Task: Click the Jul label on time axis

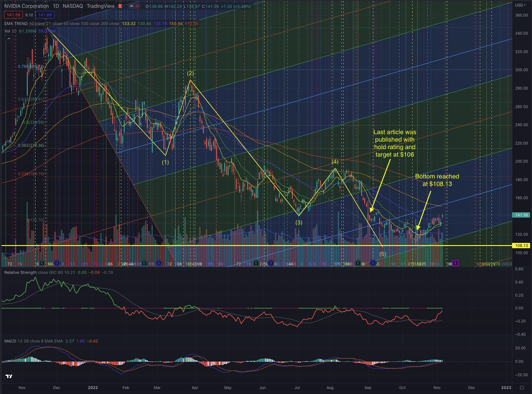Action: click(x=297, y=388)
